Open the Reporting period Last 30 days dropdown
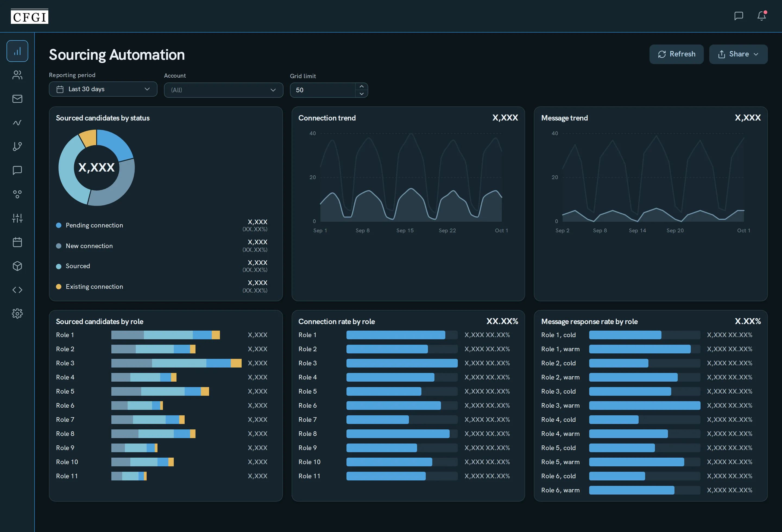This screenshot has height=532, width=782. coord(103,89)
